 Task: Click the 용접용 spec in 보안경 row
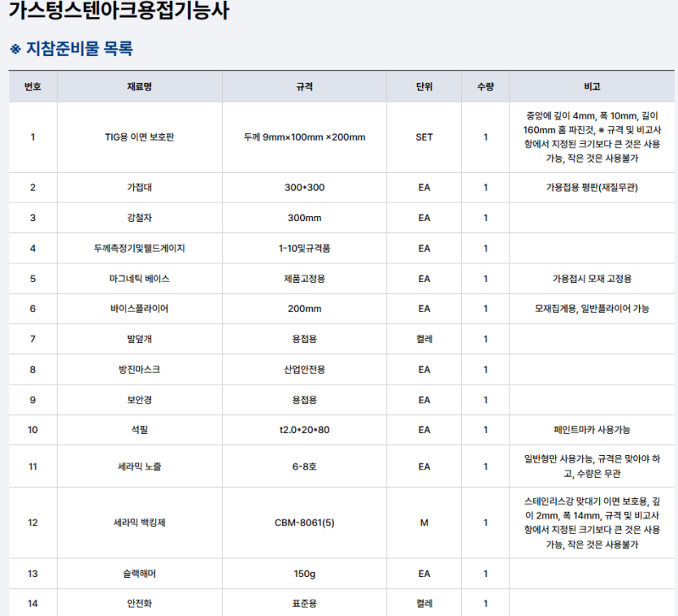point(304,400)
